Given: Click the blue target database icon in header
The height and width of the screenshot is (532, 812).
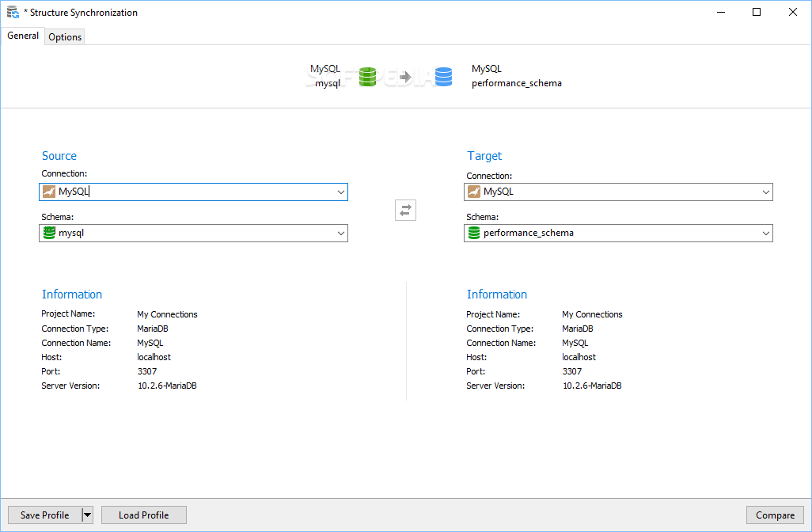Looking at the screenshot, I should click(443, 77).
